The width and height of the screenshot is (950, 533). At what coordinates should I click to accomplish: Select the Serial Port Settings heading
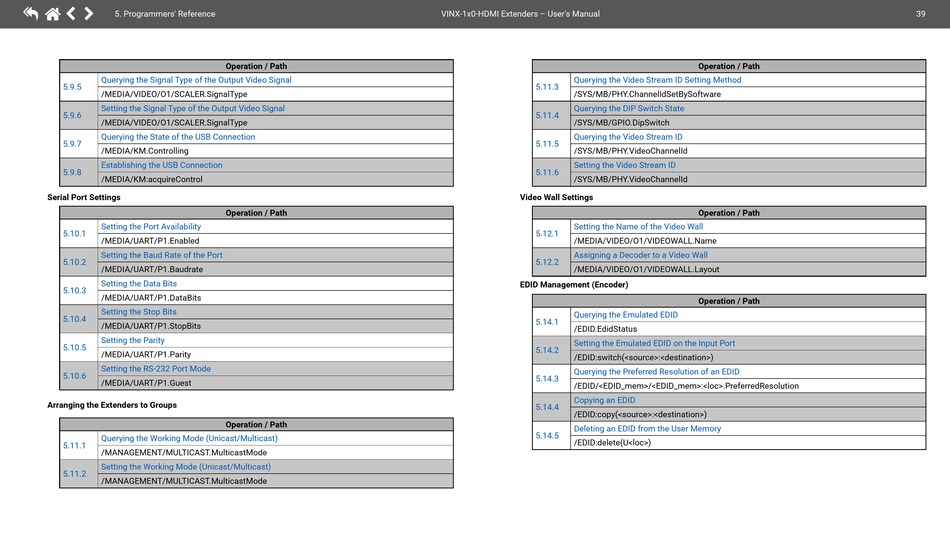84,197
